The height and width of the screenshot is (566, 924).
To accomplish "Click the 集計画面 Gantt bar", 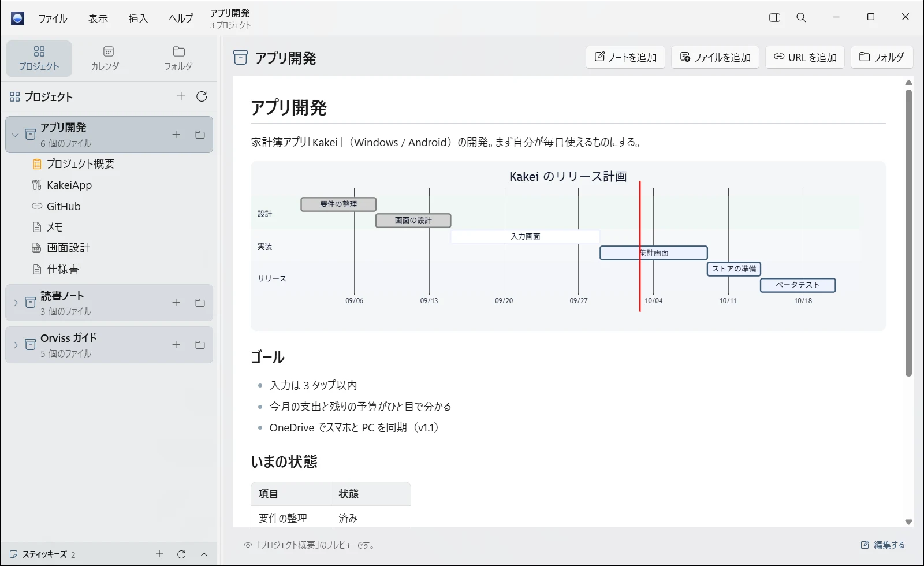I will coord(654,253).
